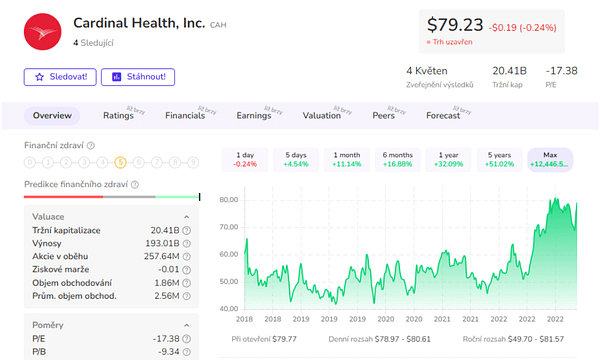This screenshot has width=600, height=360.
Task: Open the Valuation tab
Action: [321, 116]
